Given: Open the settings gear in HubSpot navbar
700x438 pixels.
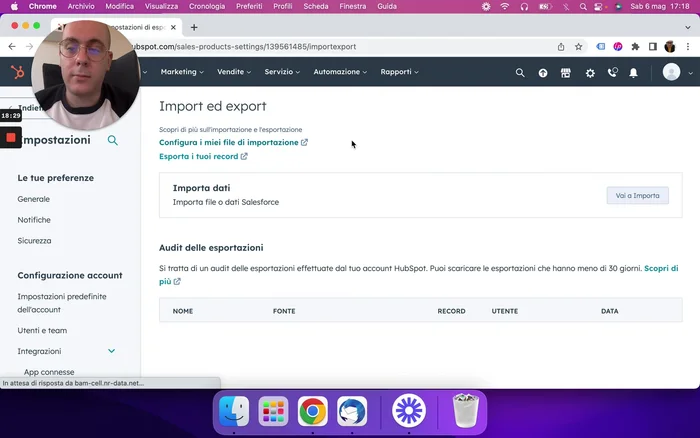Looking at the screenshot, I should (589, 72).
